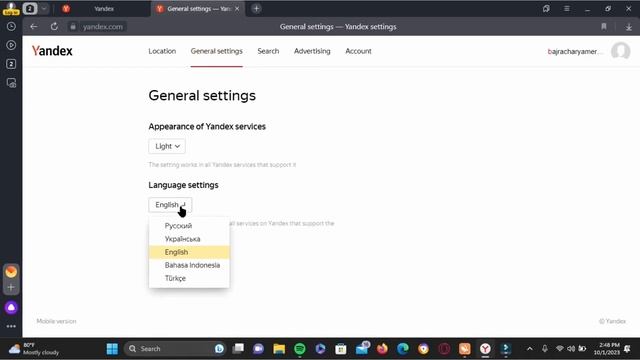Viewport: 640px width, 360px height.
Task: Expand the tab group dropdown arrow
Action: [44, 9]
